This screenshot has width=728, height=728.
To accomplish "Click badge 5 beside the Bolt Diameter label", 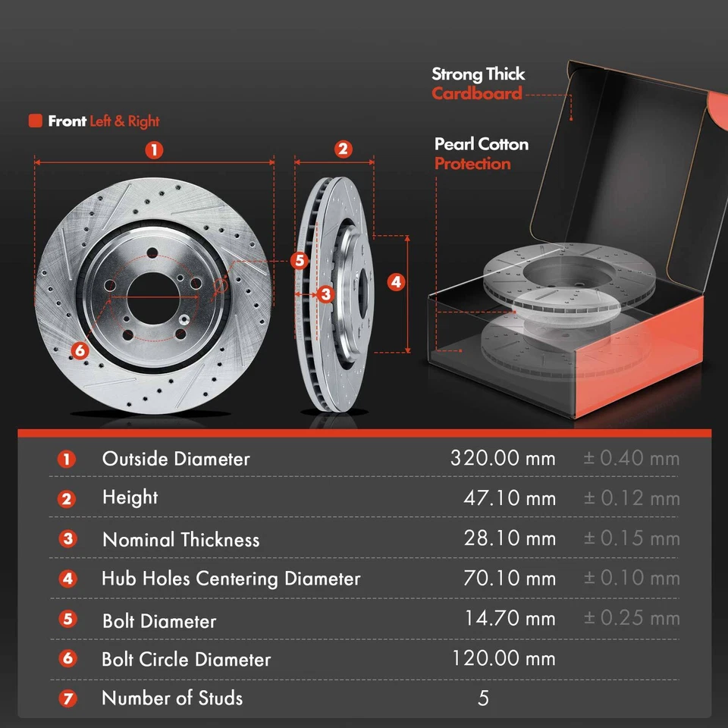I will [67, 619].
